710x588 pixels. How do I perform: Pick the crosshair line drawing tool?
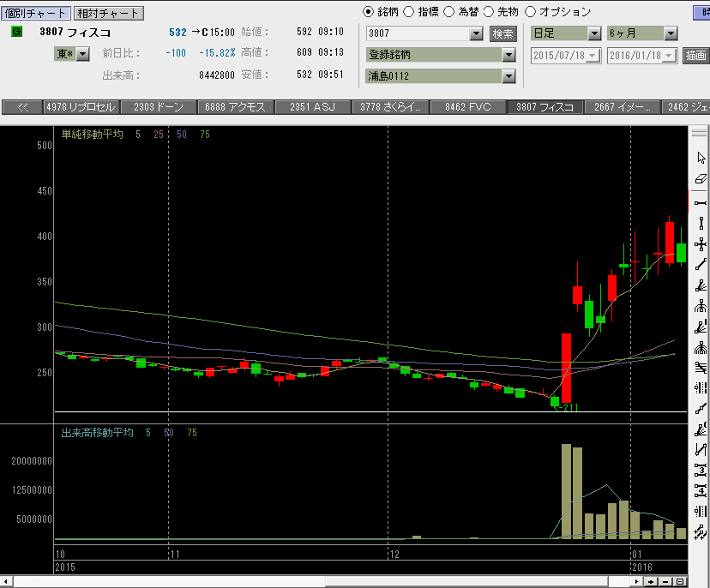click(701, 244)
